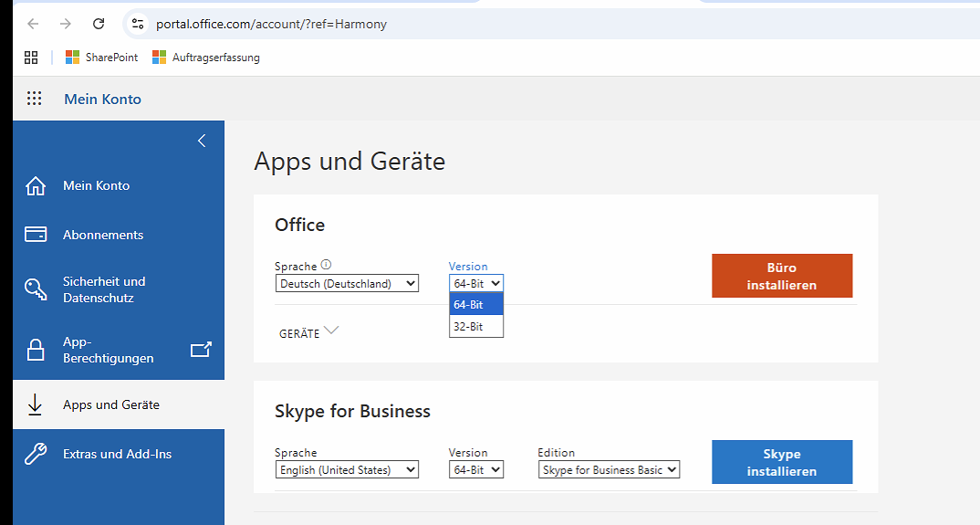
Task: Expand the GERÄTE section
Action: pyautogui.click(x=308, y=332)
